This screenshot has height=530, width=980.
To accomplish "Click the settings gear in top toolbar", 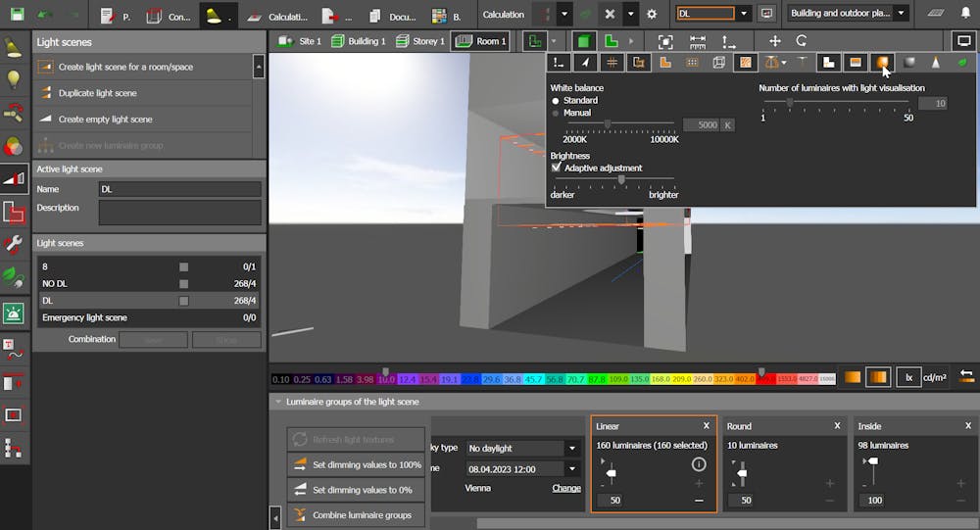I will point(652,15).
